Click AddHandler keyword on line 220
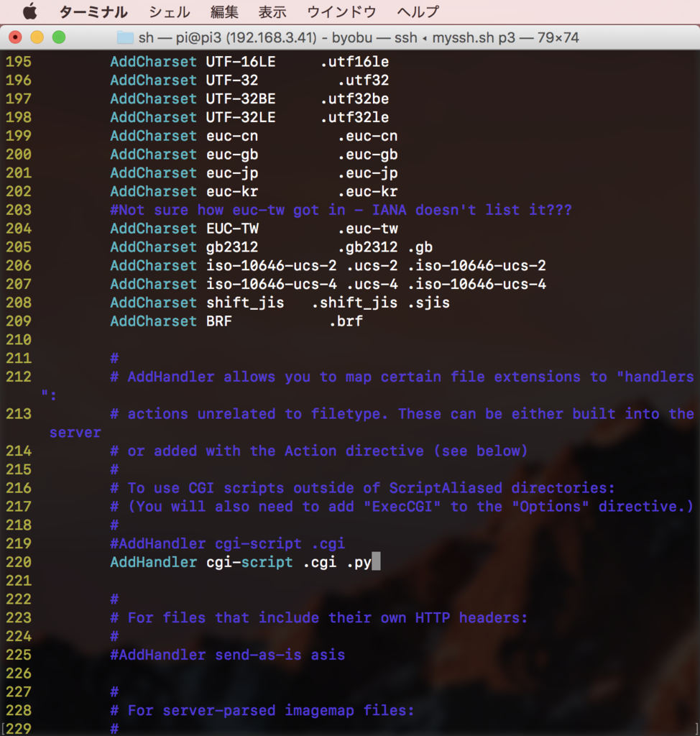Viewport: 700px width, 736px height. coord(154,562)
